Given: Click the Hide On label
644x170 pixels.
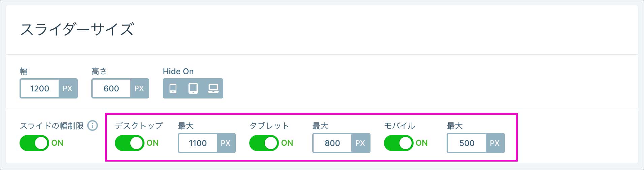Looking at the screenshot, I should click(x=178, y=72).
